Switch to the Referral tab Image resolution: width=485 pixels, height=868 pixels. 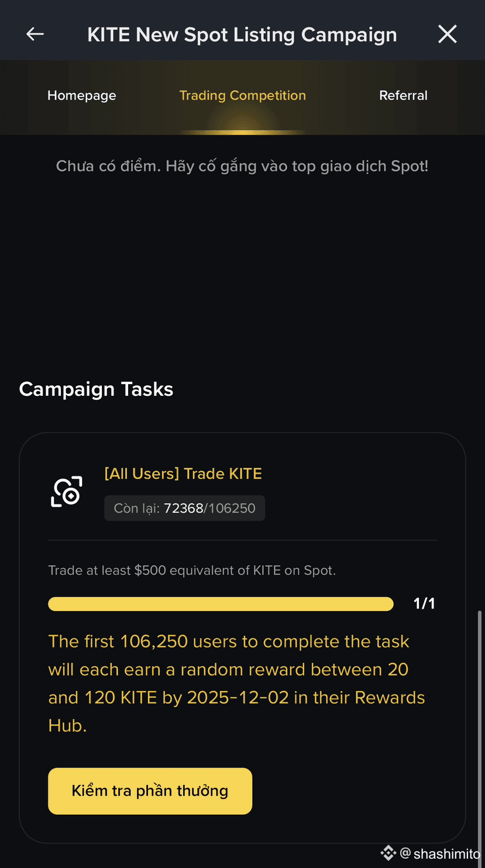(403, 95)
